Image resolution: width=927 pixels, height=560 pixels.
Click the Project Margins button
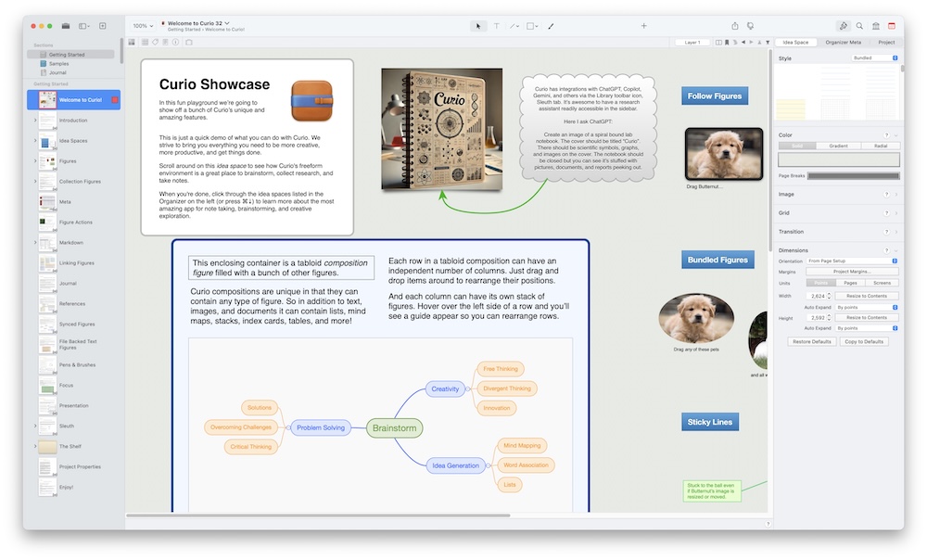852,272
